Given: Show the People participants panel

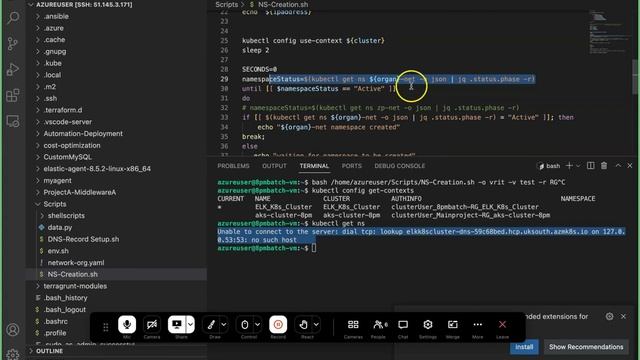Looking at the screenshot, I should (x=379, y=324).
